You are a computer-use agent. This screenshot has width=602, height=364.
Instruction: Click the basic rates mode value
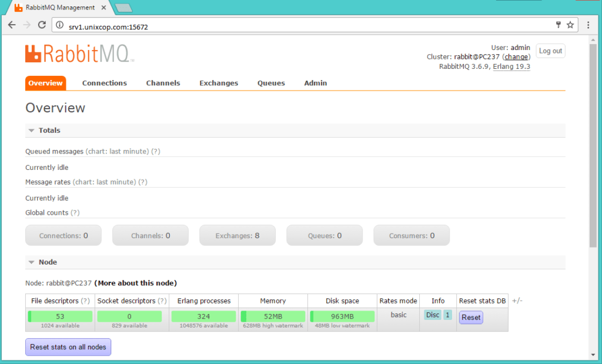(399, 315)
